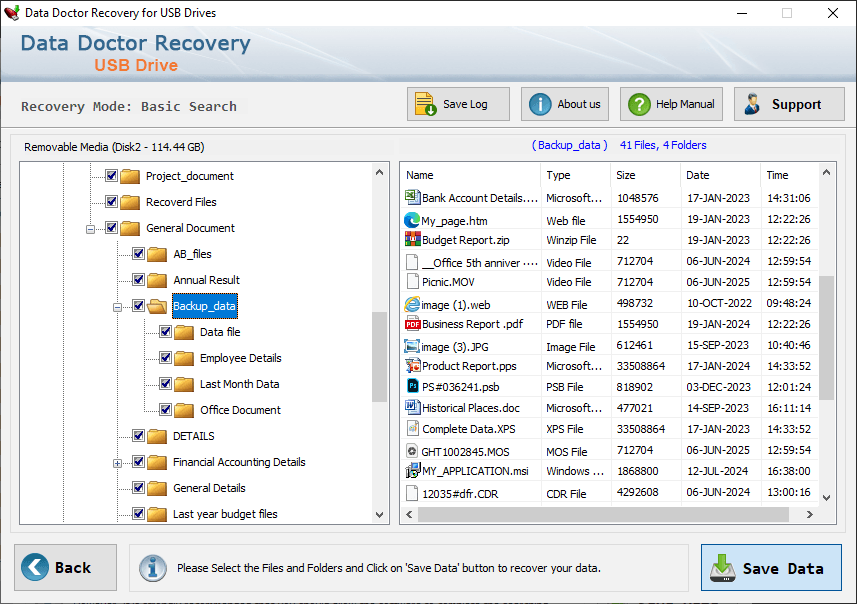Click the folder tree scroll up arrow
The width and height of the screenshot is (857, 604).
click(379, 172)
